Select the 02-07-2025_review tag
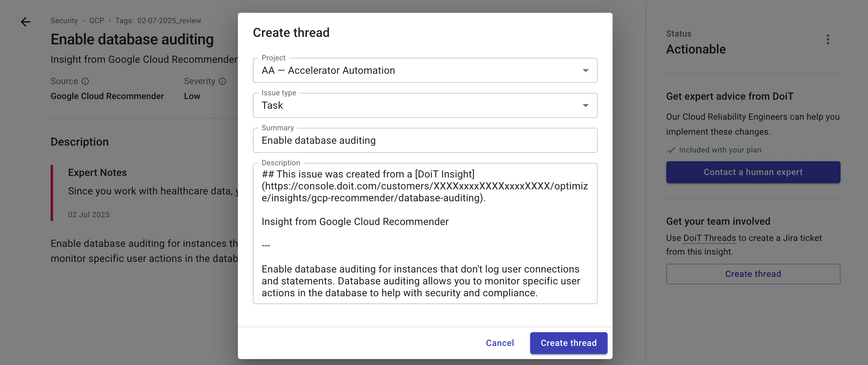Screen dimensions: 868x365 [x=169, y=20]
